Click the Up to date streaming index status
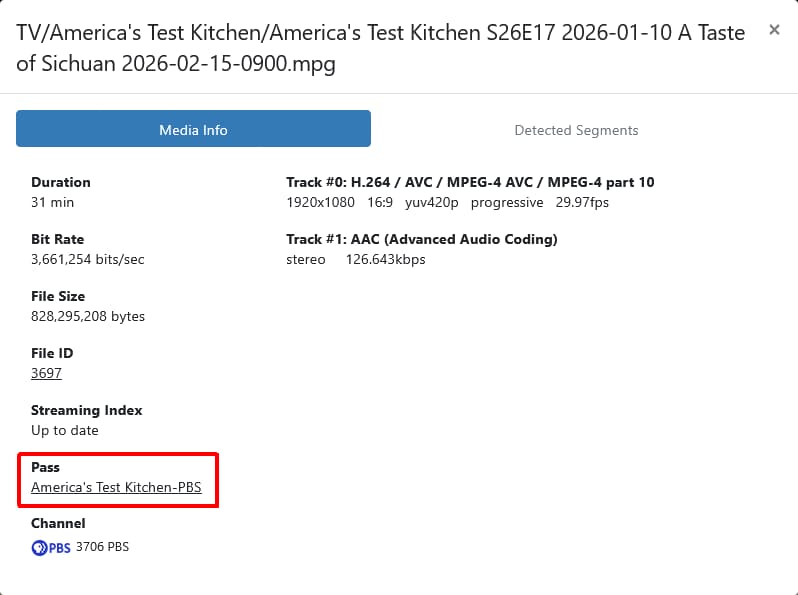The height and width of the screenshot is (595, 798). pyautogui.click(x=65, y=430)
